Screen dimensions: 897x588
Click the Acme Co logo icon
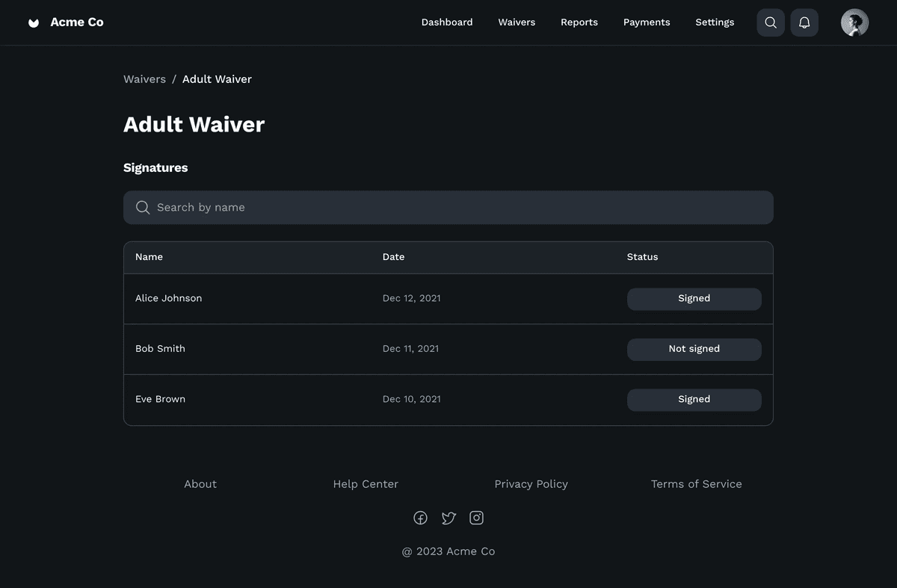33,22
